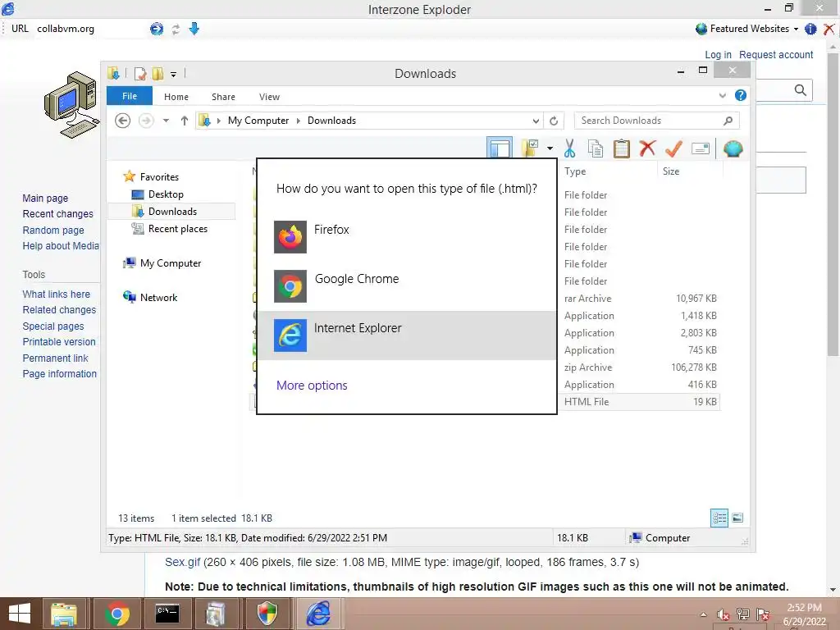Select My Computer in navigation pane

(x=171, y=263)
